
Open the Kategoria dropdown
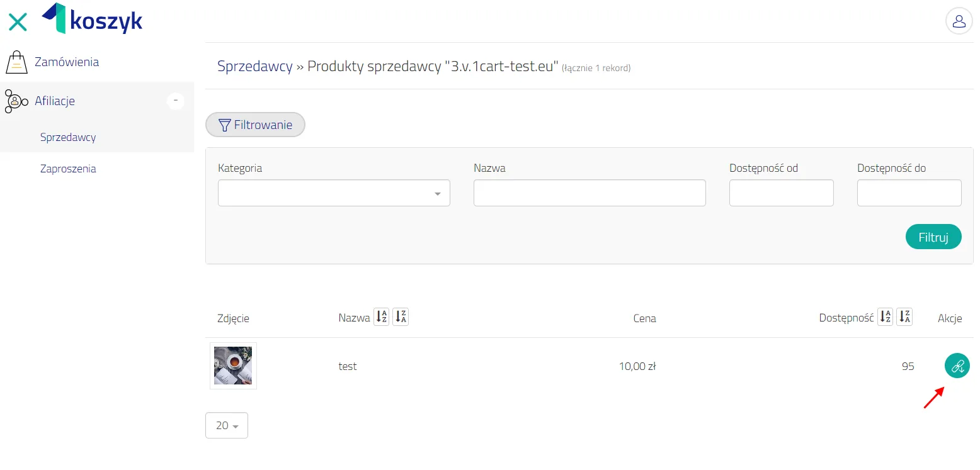pos(334,193)
